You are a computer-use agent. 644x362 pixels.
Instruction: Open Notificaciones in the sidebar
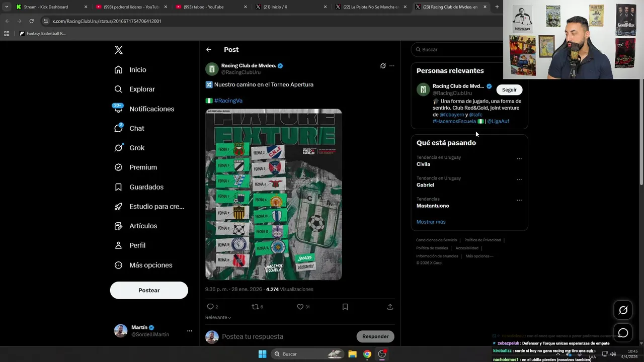144,109
